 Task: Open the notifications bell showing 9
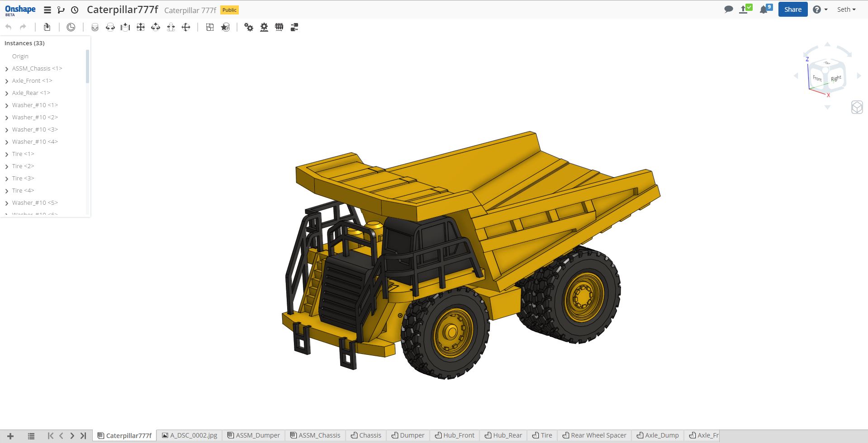[x=766, y=9]
